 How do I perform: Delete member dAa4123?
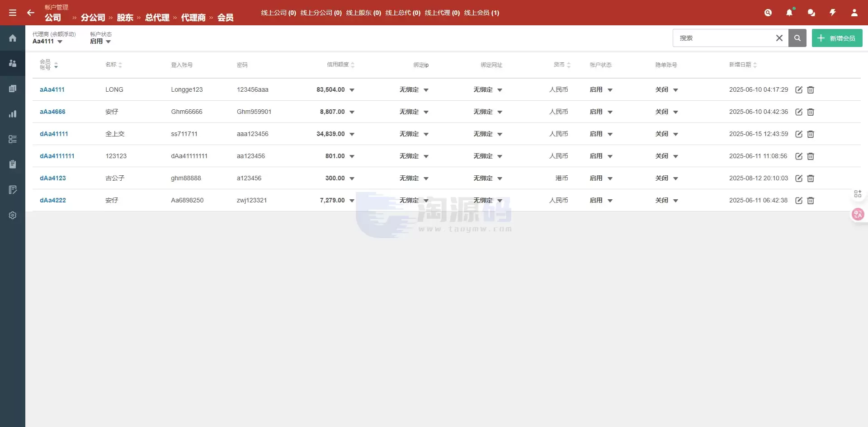pos(811,178)
